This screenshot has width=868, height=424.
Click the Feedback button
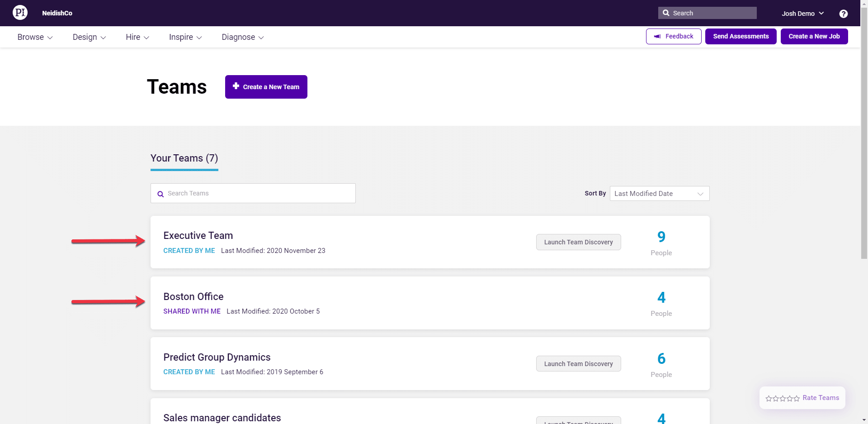[x=674, y=36]
